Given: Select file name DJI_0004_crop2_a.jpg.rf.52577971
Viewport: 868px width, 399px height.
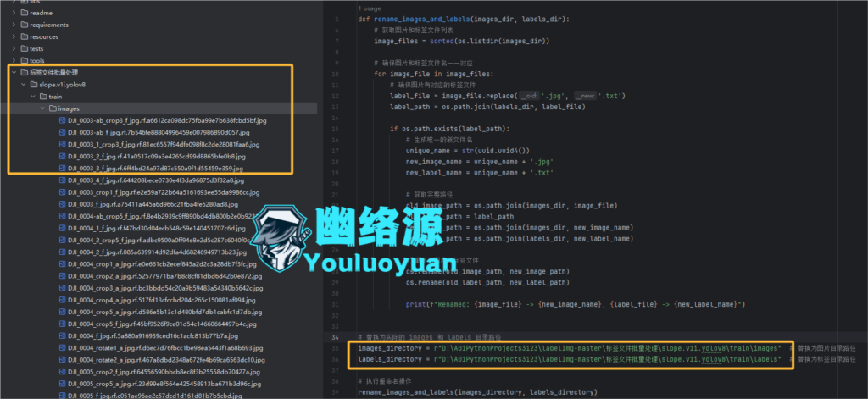Looking at the screenshot, I should (x=165, y=276).
